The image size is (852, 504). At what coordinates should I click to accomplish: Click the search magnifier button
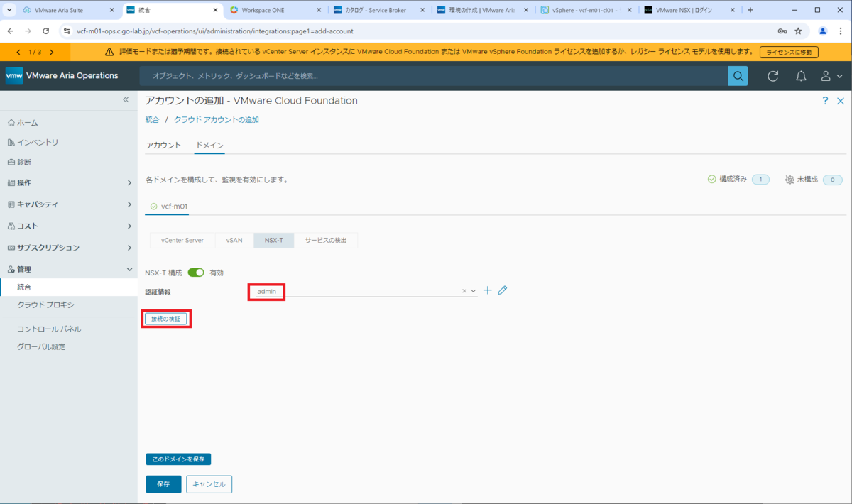click(x=738, y=76)
